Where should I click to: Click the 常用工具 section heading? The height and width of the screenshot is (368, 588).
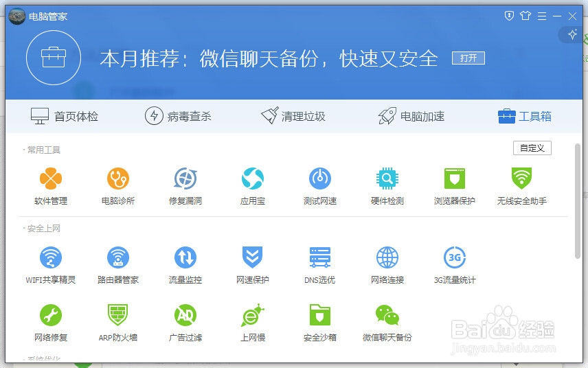point(43,150)
